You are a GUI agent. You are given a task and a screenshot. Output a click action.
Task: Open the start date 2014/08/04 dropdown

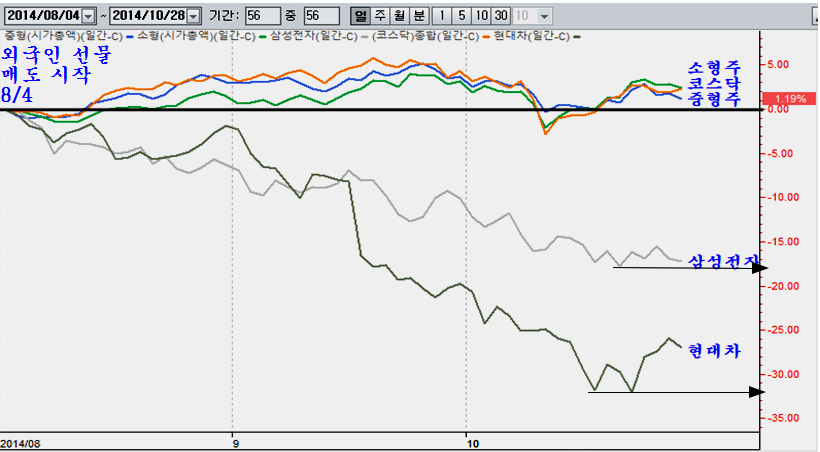(89, 16)
